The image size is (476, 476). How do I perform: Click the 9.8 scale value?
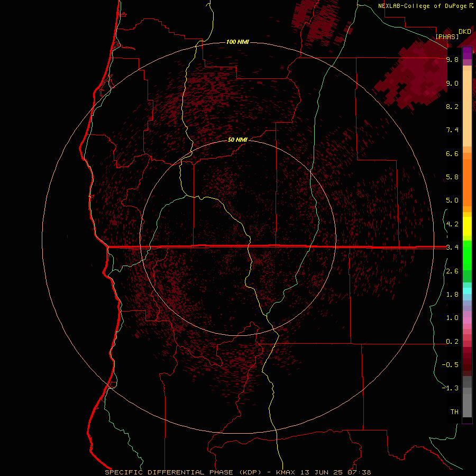tap(452, 60)
